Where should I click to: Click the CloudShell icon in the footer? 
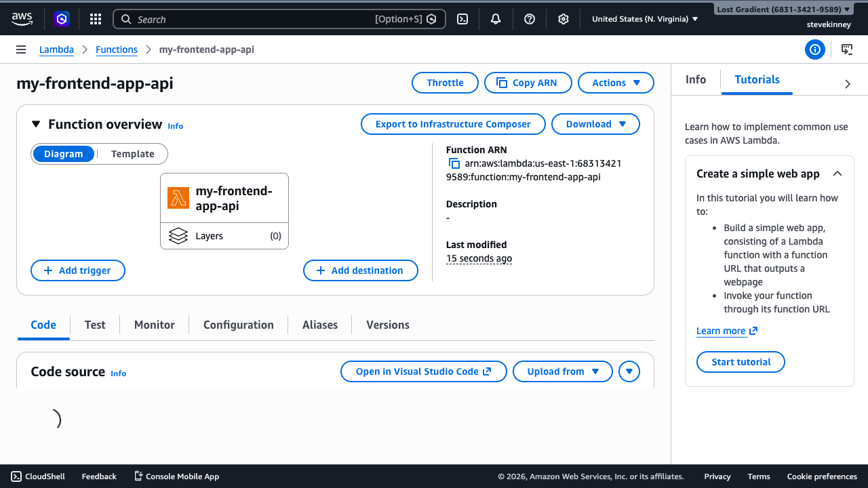tap(16, 476)
